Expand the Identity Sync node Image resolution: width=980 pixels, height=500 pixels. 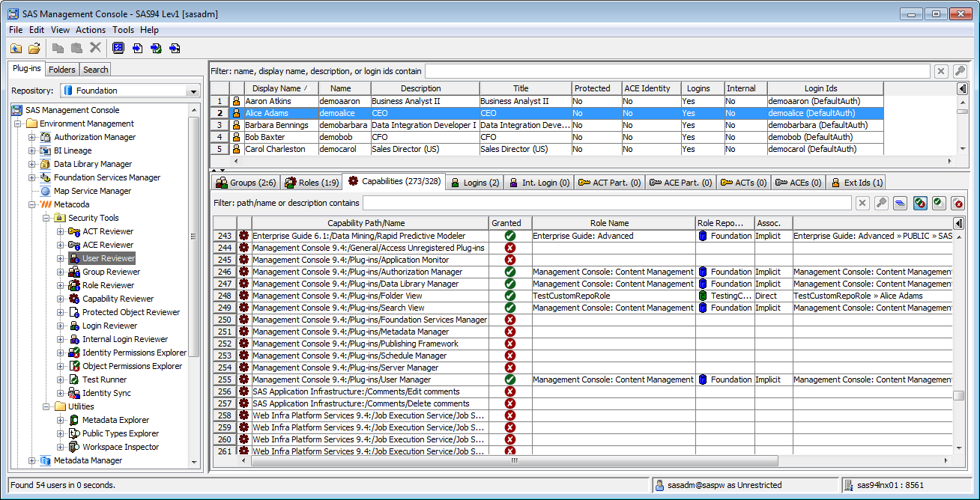(60, 393)
